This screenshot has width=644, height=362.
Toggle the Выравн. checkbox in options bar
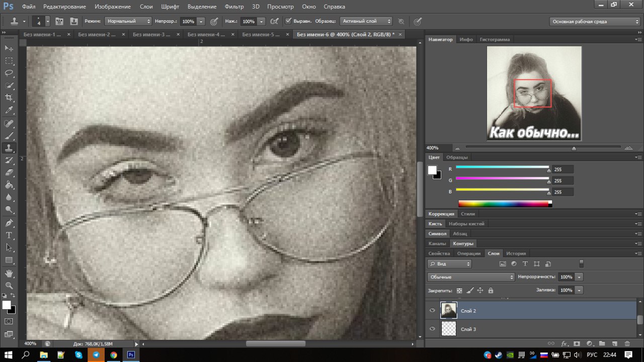coord(288,21)
